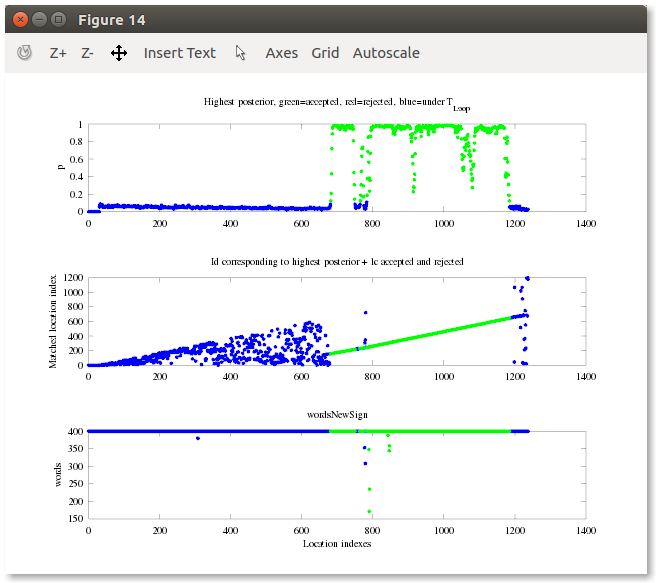Minimize the Figure 14 window
This screenshot has height=583, width=656.
pos(38,19)
